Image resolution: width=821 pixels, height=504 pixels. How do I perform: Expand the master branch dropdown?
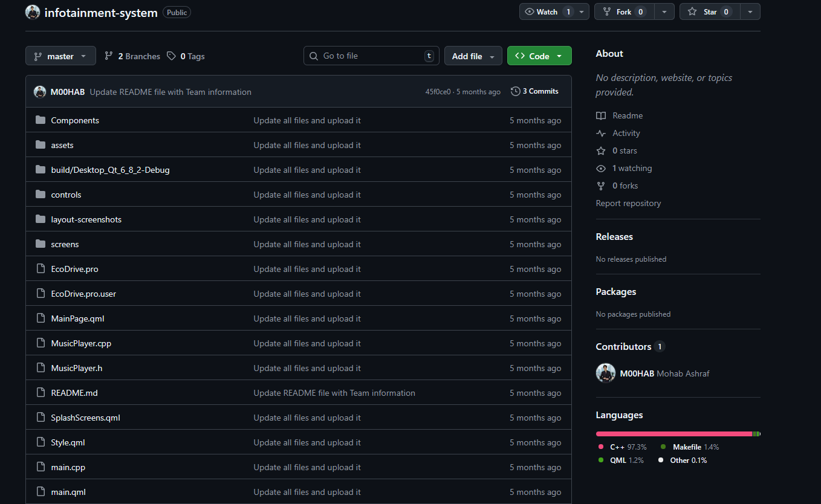pos(60,56)
